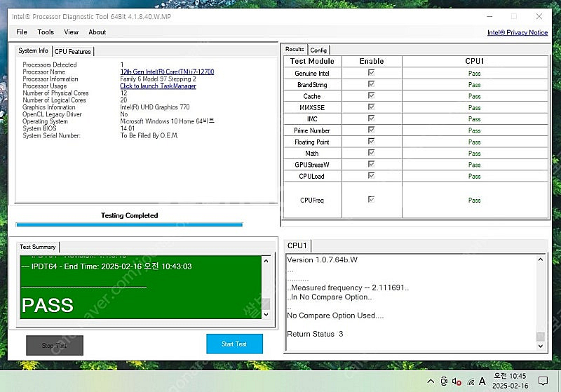Switch to the System Info tab
Screen dimensions: 561x392
(x=33, y=50)
